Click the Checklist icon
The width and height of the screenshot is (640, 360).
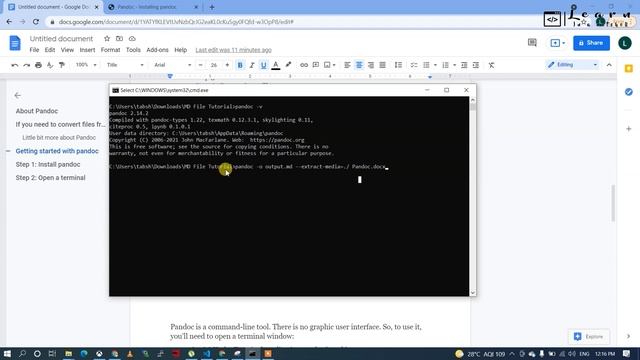(414, 65)
